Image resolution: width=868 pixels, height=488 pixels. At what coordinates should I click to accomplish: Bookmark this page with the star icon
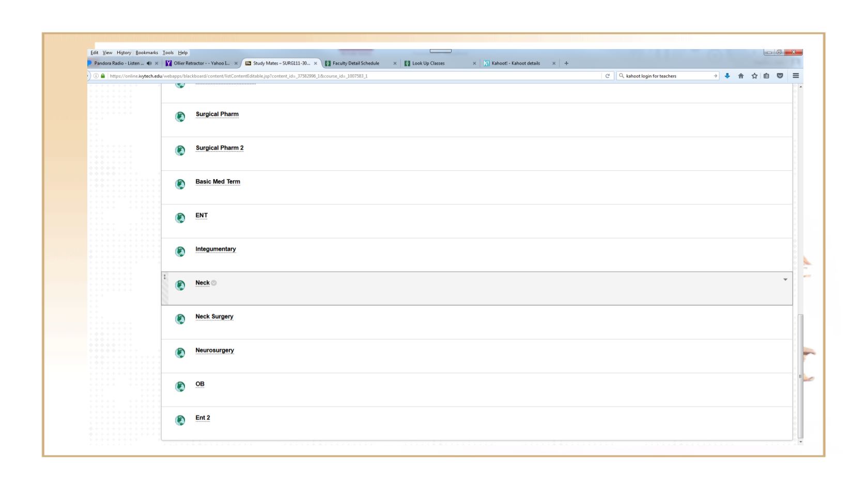(754, 76)
